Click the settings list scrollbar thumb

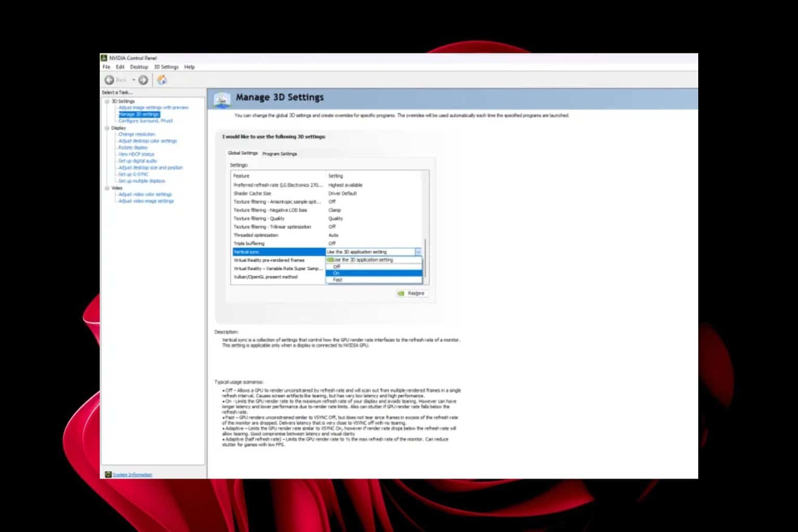tap(425, 258)
